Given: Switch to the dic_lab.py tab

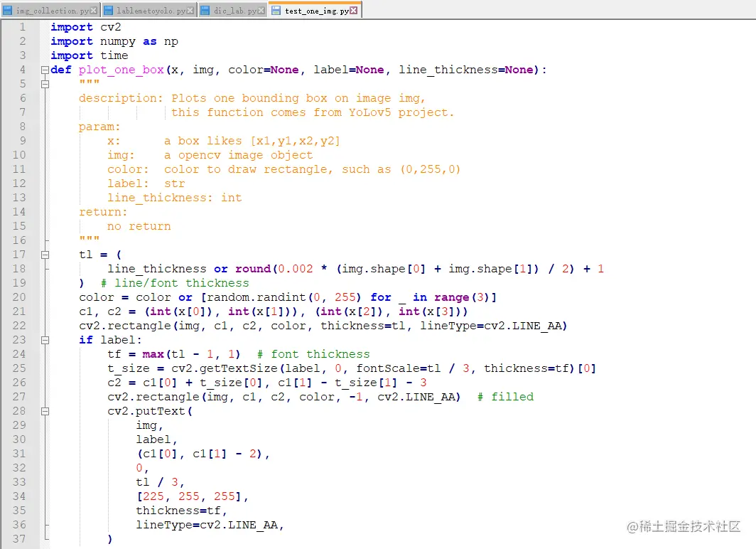Looking at the screenshot, I should coord(233,10).
